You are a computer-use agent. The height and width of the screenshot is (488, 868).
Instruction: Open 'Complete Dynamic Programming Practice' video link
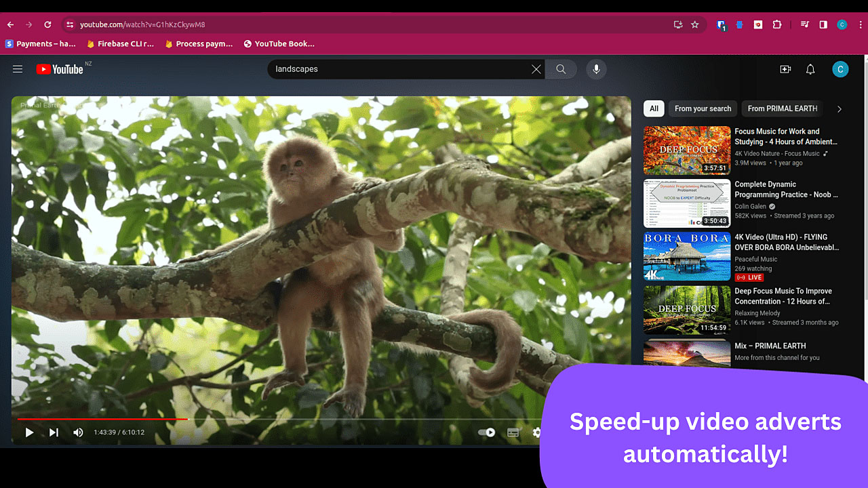(786, 189)
